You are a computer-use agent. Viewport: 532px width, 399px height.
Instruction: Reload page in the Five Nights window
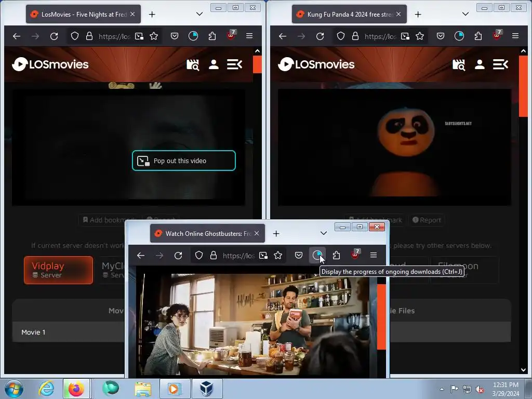pos(54,36)
